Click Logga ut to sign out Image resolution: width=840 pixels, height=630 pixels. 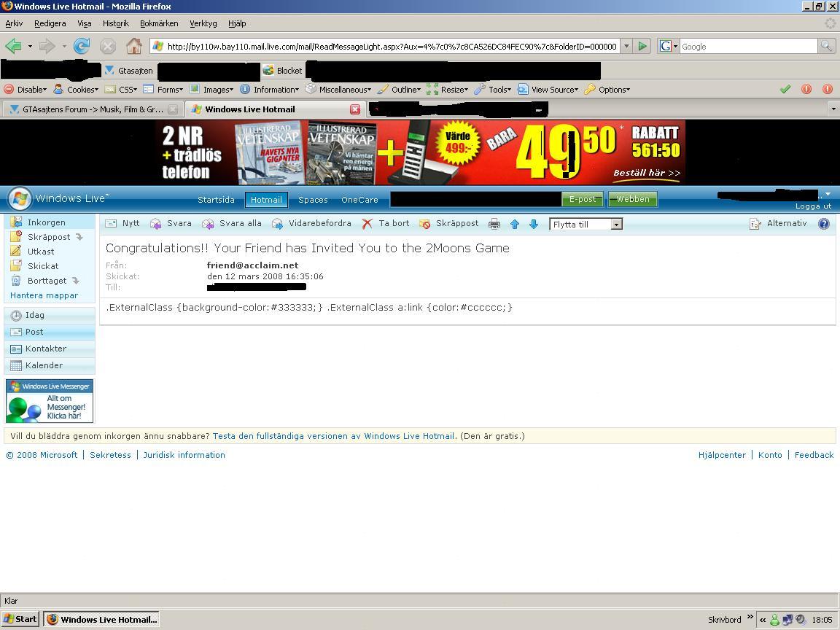click(x=813, y=206)
